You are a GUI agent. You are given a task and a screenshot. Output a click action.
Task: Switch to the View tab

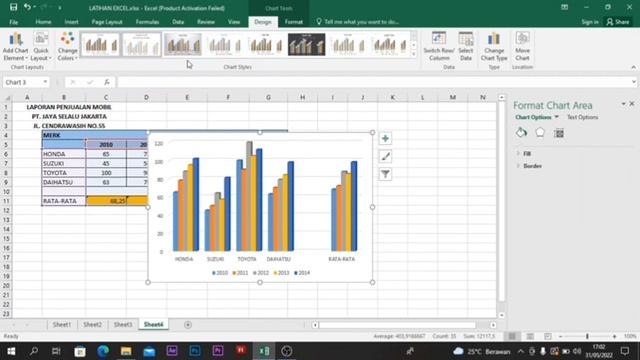234,22
